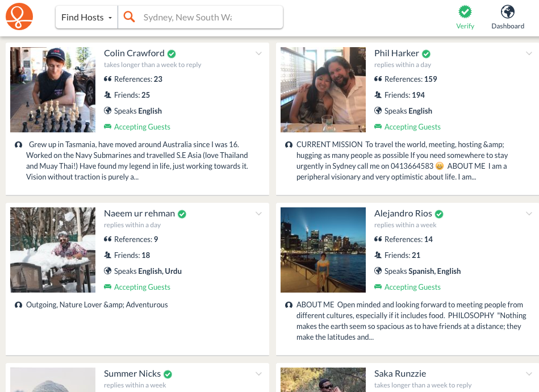Screen dimensions: 539x392
Task: Click 'Speaks English, Urdu' on Naeem's card
Action: (148, 271)
